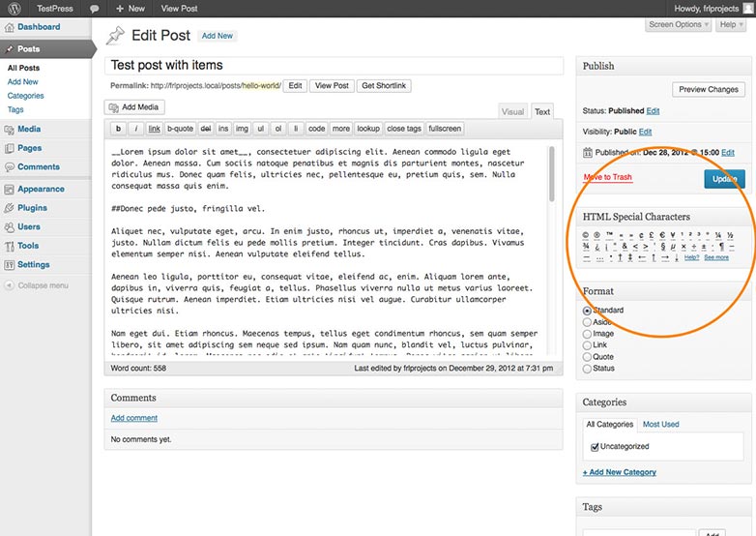Viewport: 756px width, 536px height.
Task: Click the Update button
Action: (x=725, y=179)
